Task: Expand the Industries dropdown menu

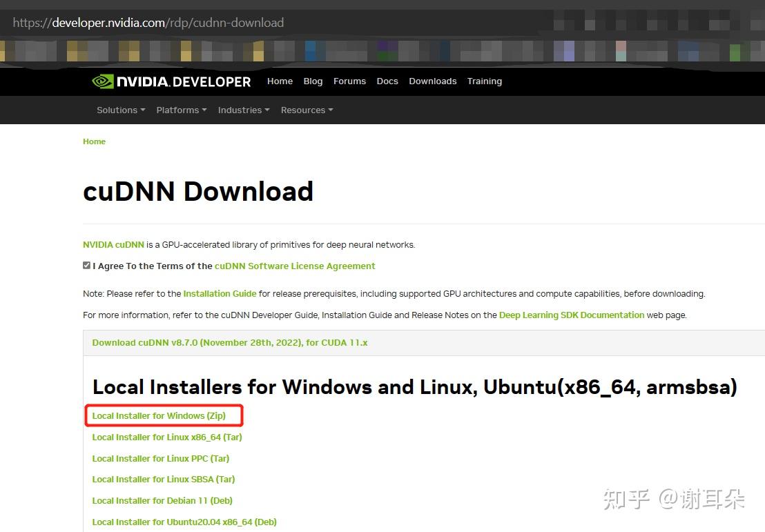Action: [x=244, y=110]
